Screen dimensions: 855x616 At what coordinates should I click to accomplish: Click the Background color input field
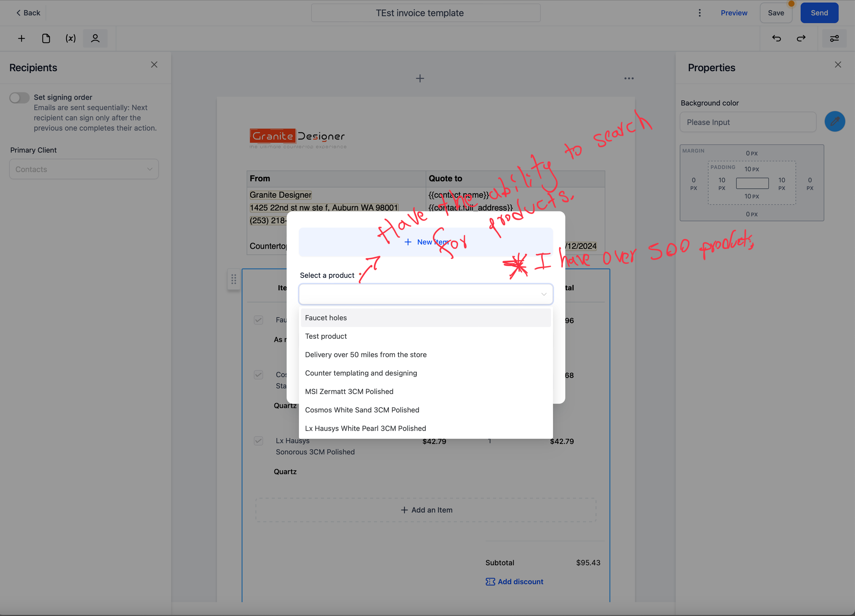[x=748, y=122]
